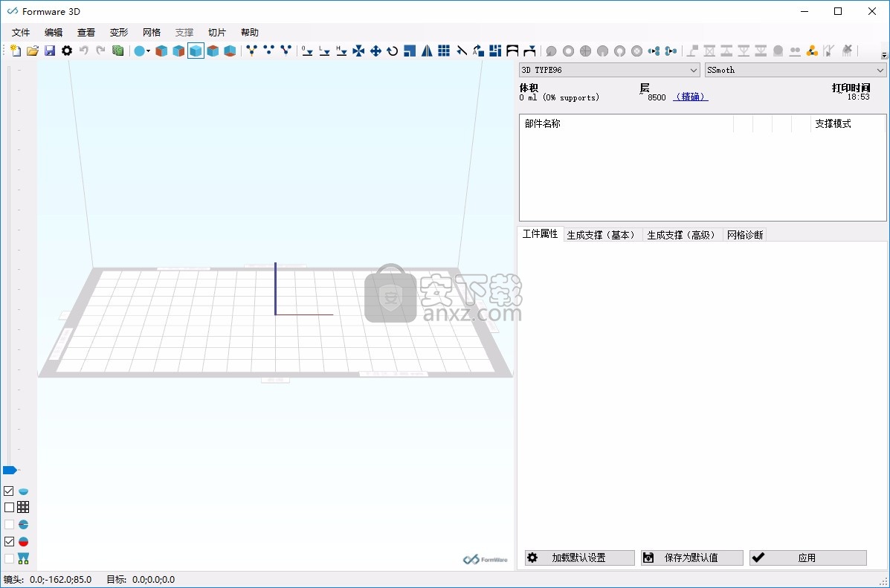Click the measure ruler tool icon
The height and width of the screenshot is (588, 890).
point(462,51)
